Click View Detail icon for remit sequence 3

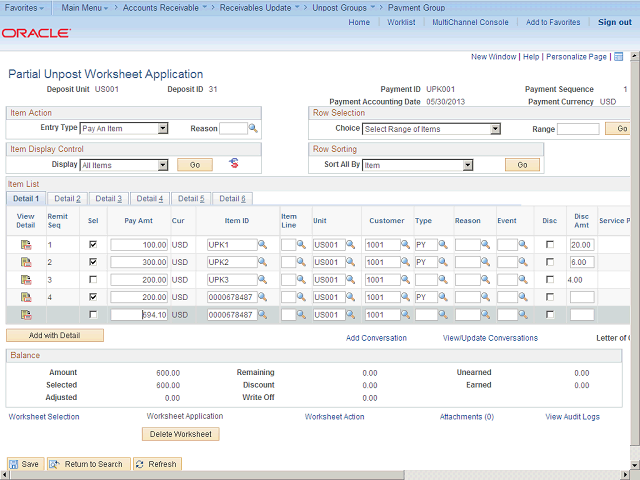click(x=26, y=280)
